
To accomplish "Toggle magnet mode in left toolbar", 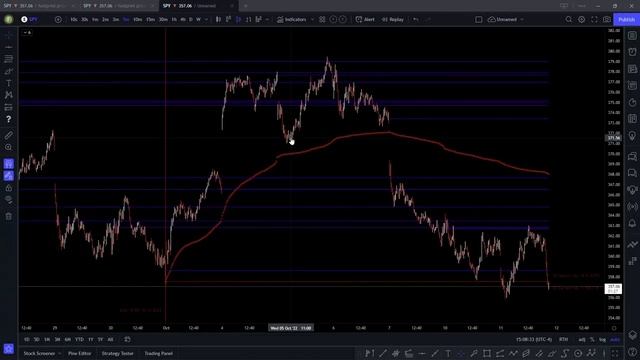I will 9,164.
